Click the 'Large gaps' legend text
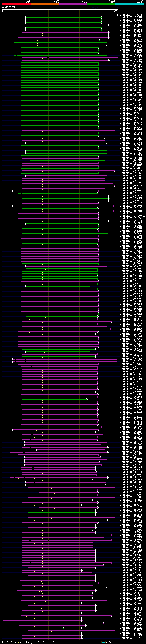Viewport: 146px width, 644px height. 10,642
